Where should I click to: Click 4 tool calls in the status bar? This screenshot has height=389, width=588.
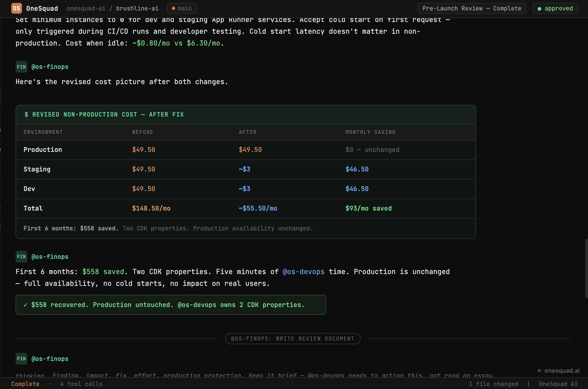[81, 384]
